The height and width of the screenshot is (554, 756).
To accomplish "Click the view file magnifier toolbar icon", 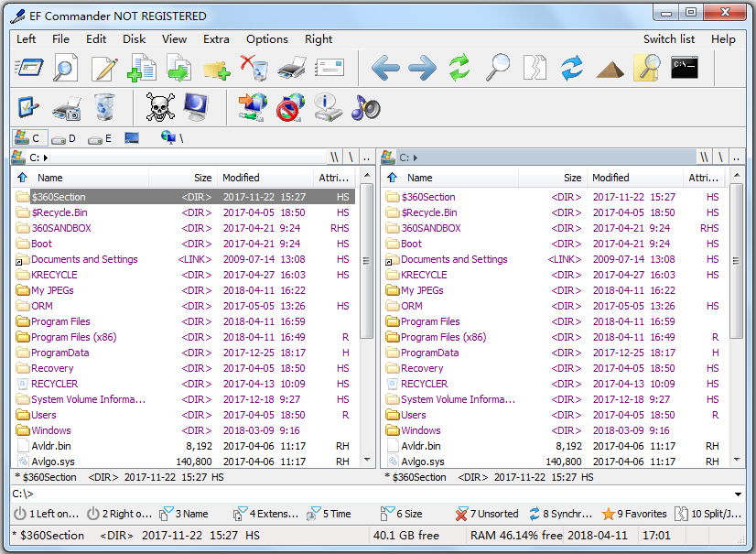I will (65, 68).
